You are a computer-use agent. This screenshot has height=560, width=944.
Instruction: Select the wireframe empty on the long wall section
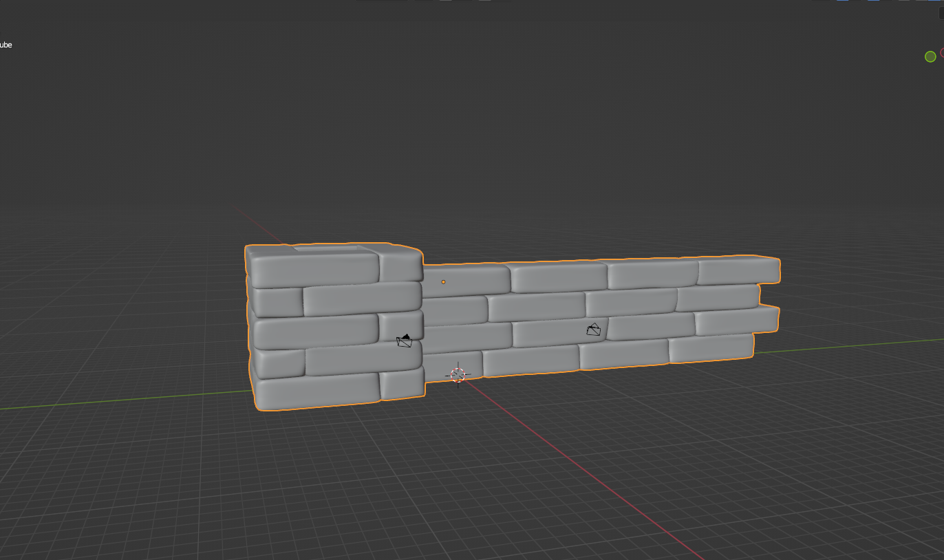click(593, 330)
